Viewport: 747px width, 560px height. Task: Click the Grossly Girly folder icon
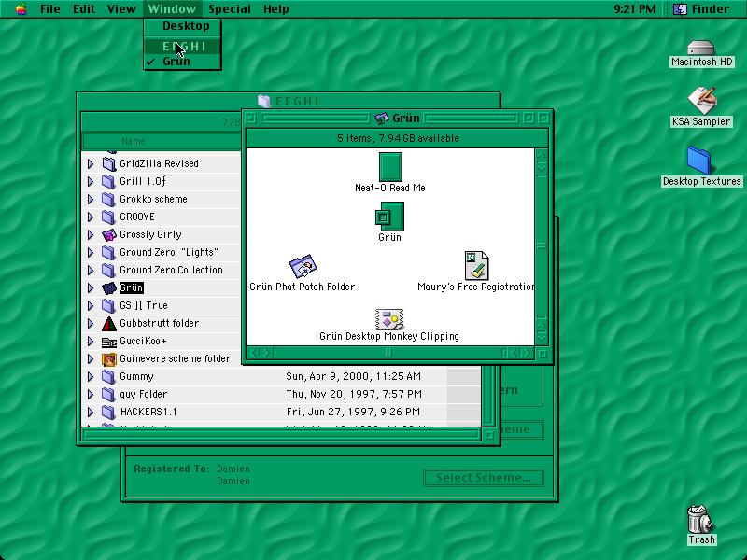109,234
